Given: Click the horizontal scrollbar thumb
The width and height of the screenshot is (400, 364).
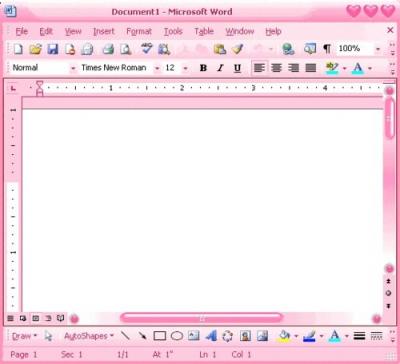Looking at the screenshot, I should (202, 318).
